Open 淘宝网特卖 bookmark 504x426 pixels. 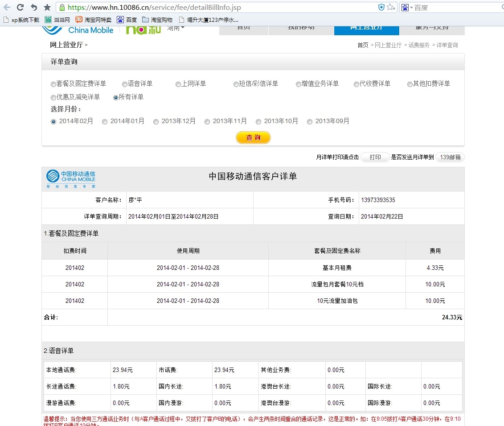coord(94,20)
